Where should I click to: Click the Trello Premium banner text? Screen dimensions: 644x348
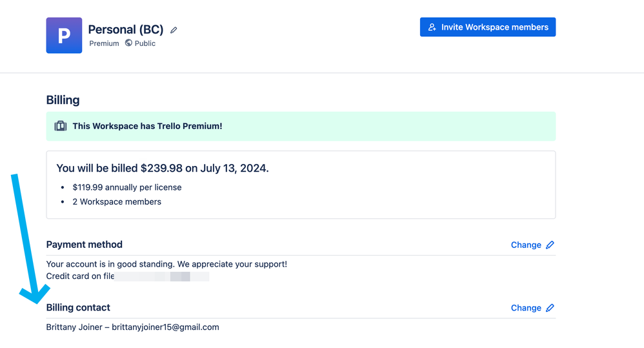[147, 126]
